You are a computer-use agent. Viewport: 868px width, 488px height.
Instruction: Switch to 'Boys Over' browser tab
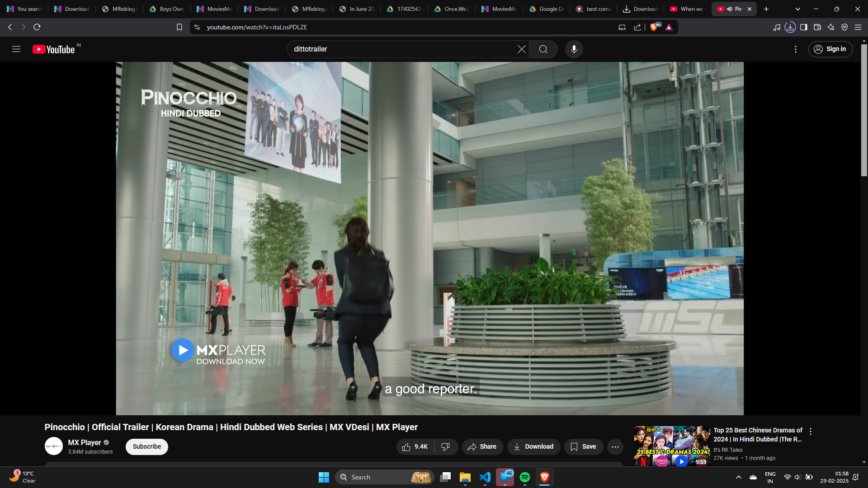click(x=167, y=9)
